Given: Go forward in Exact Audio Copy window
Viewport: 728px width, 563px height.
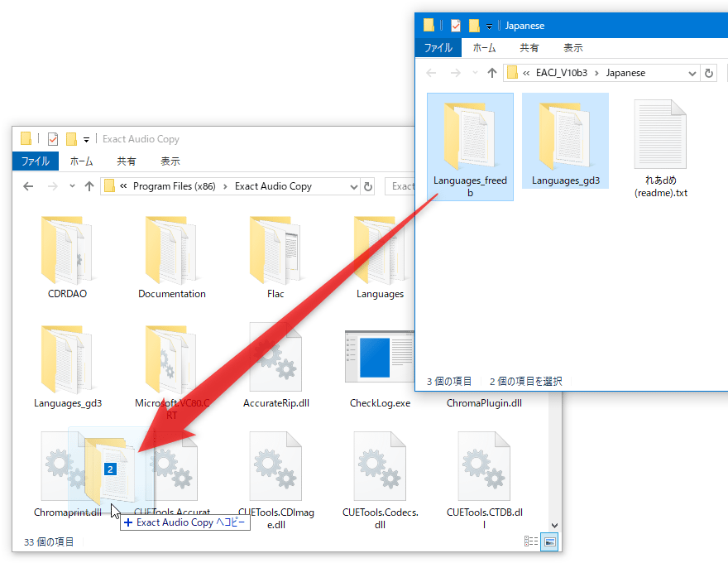Looking at the screenshot, I should (x=53, y=186).
